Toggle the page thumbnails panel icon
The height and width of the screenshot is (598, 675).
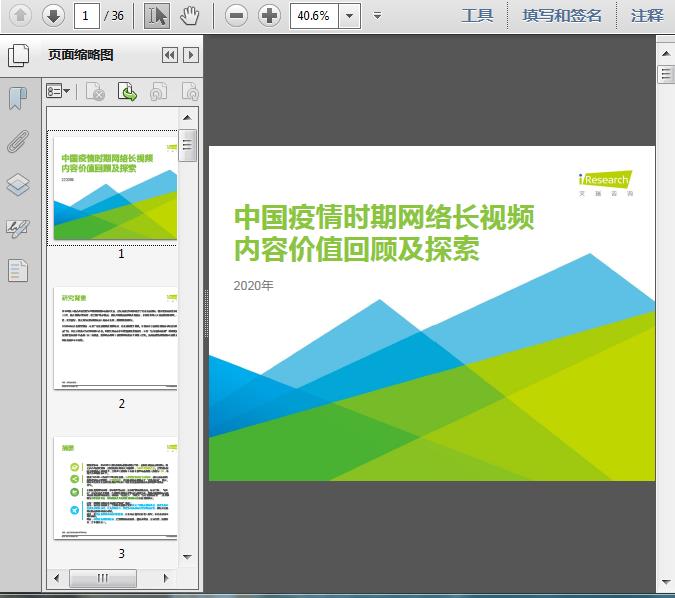click(18, 55)
